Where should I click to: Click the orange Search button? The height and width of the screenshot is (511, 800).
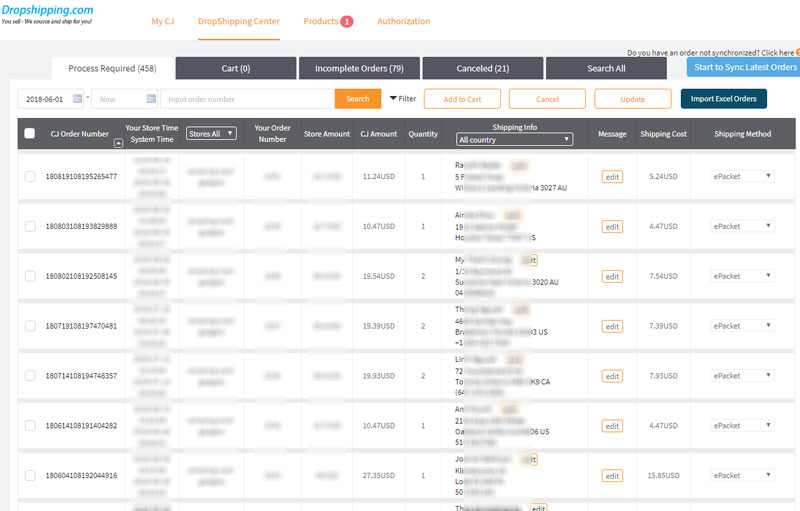point(357,99)
